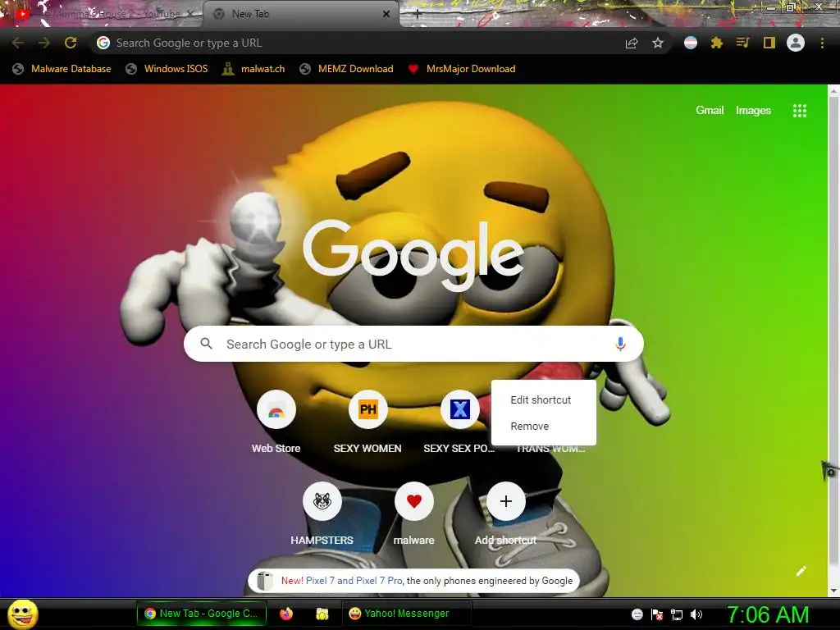
Task: Choose Remove from the shortcut menu
Action: tap(543, 426)
